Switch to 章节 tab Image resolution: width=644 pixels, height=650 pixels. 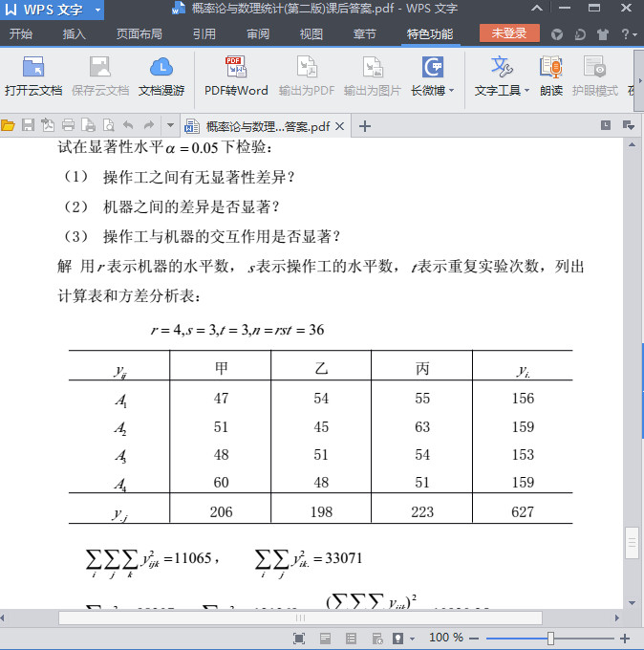coord(365,34)
